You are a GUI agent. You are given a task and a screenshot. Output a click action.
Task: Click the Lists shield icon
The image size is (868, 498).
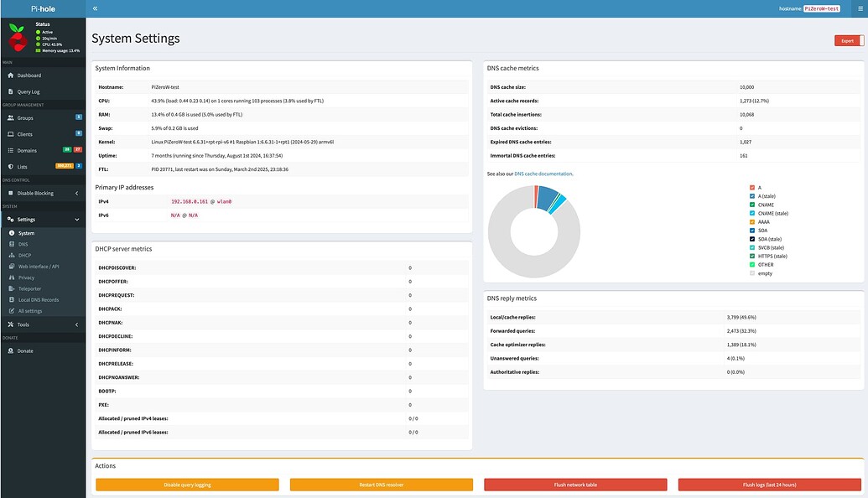[10, 166]
